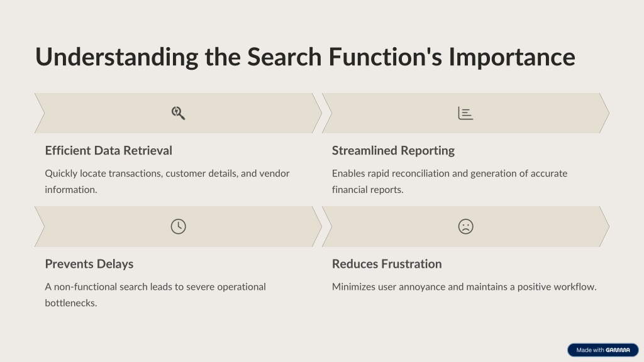The height and width of the screenshot is (362, 644).
Task: Select the Prevents Delays heading
Action: point(89,264)
